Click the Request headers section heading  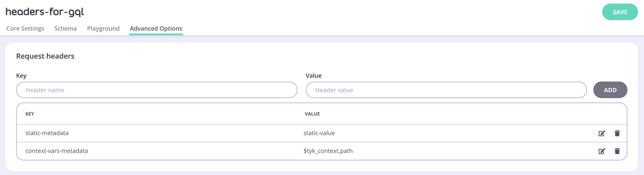[x=45, y=56]
